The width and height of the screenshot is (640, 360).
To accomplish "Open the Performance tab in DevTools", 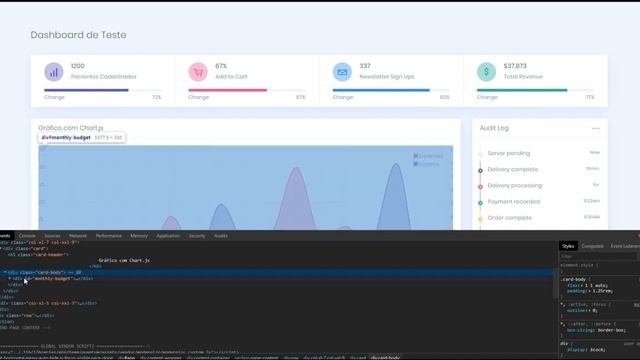I will [x=109, y=236].
